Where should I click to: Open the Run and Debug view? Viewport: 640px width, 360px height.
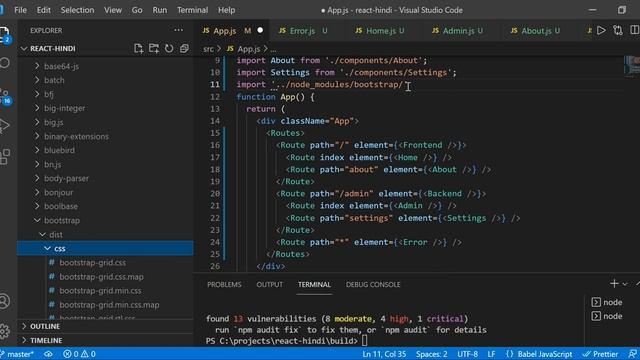click(4, 125)
